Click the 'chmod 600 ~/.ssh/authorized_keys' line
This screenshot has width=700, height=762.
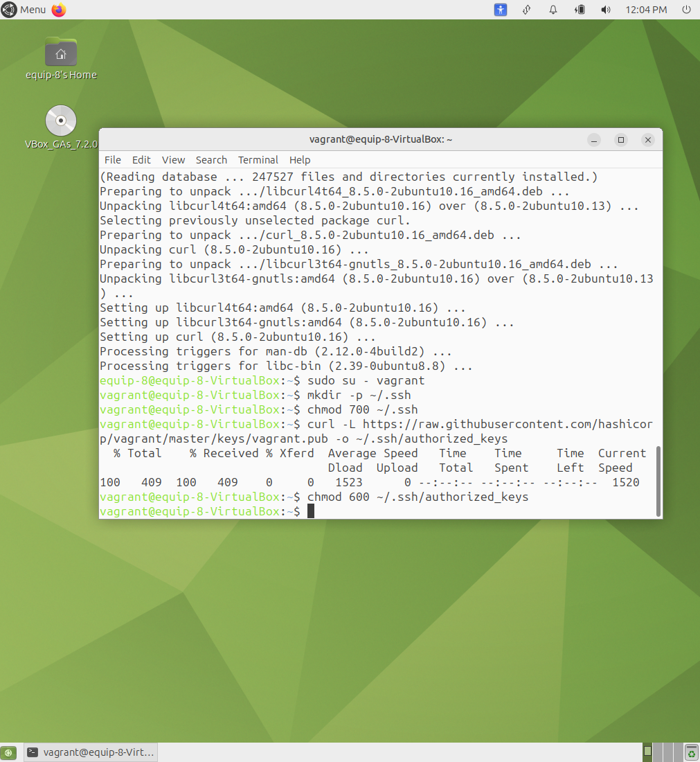point(314,497)
